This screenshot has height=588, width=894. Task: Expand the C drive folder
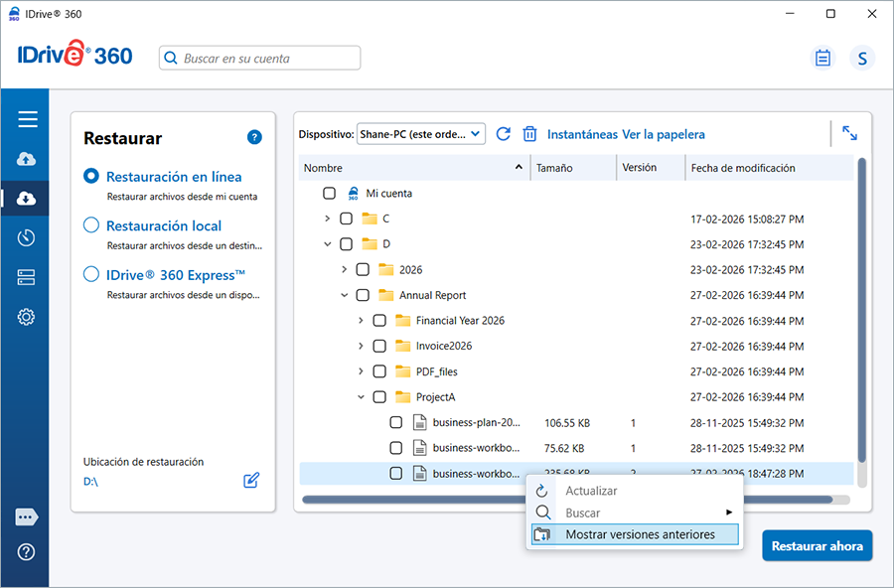pos(327,219)
